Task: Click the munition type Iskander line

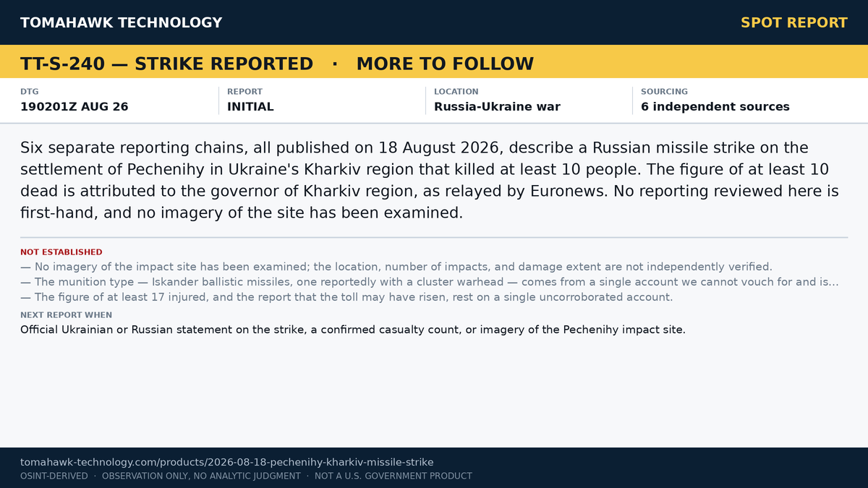Action: click(x=430, y=282)
